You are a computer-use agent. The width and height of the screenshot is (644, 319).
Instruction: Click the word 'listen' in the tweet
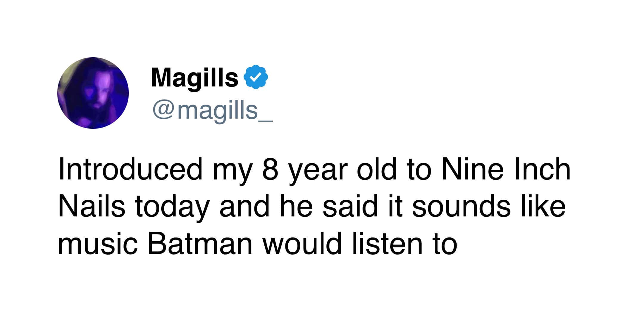387,244
